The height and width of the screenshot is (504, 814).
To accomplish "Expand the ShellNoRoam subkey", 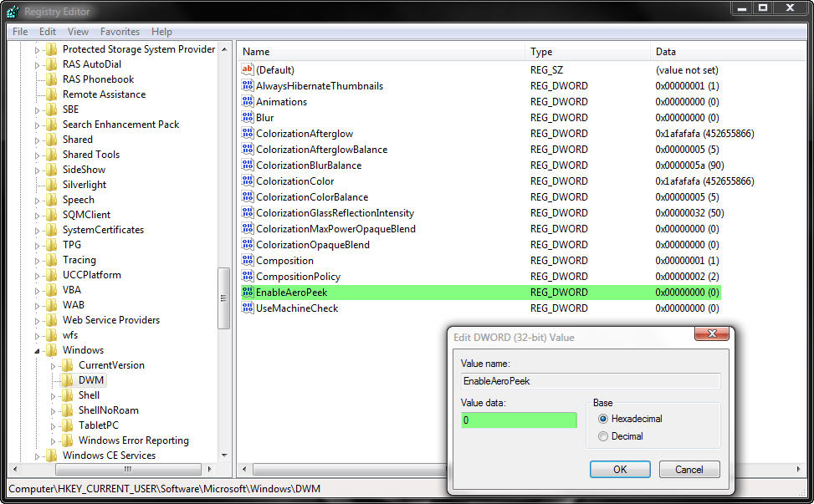I will coord(53,411).
